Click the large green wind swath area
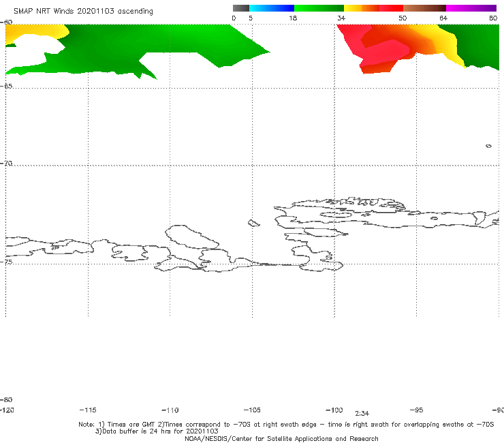The image size is (504, 443). click(x=129, y=48)
